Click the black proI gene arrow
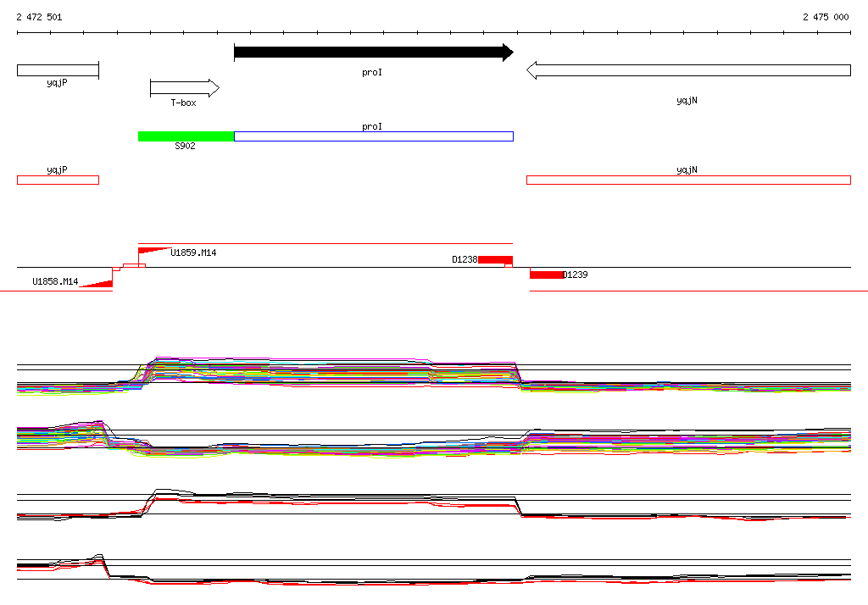 374,53
